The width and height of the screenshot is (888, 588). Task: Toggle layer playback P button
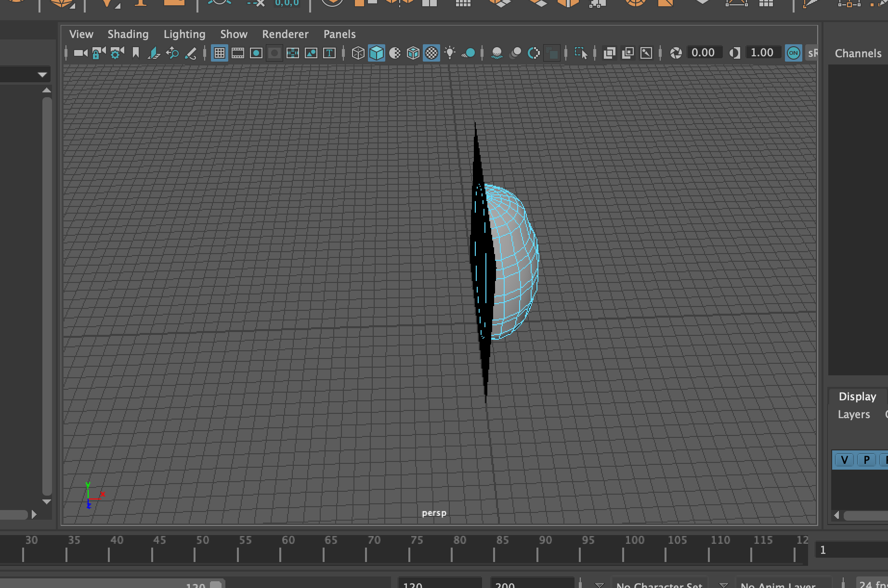pyautogui.click(x=866, y=460)
